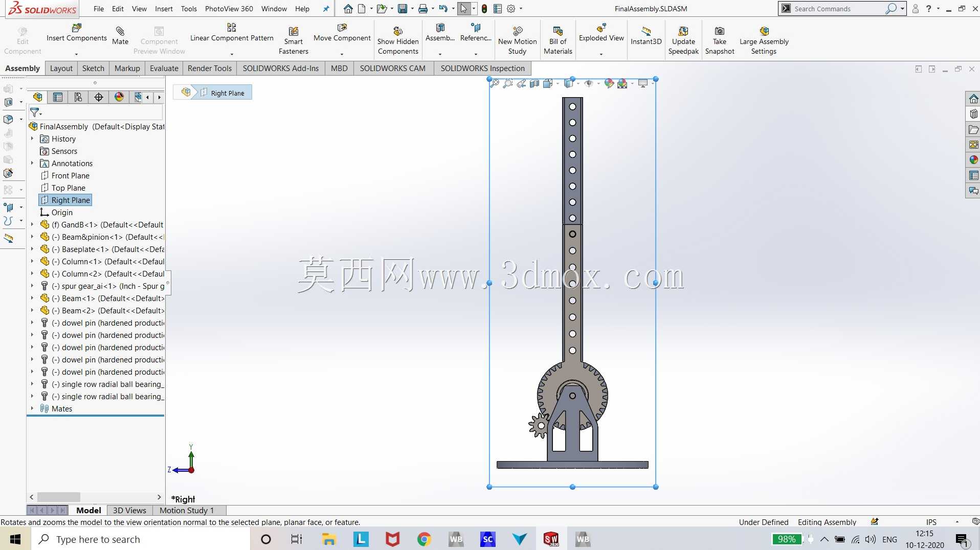Screen dimensions: 980x550
Task: Open the Exploded View dropdown arrow
Action: click(x=602, y=54)
